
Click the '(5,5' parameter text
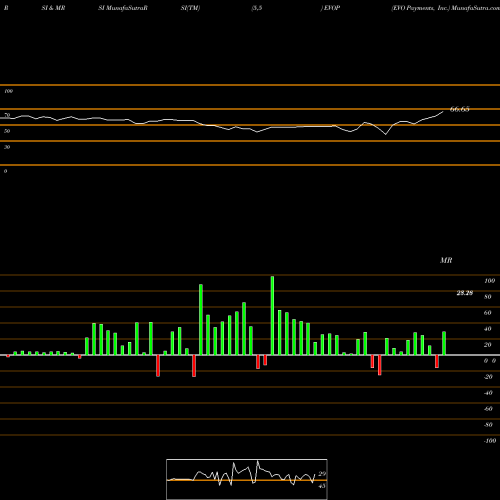pyautogui.click(x=257, y=8)
